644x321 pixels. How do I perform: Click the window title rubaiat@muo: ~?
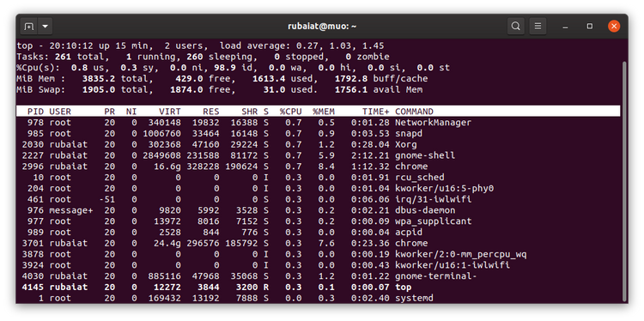tap(322, 27)
